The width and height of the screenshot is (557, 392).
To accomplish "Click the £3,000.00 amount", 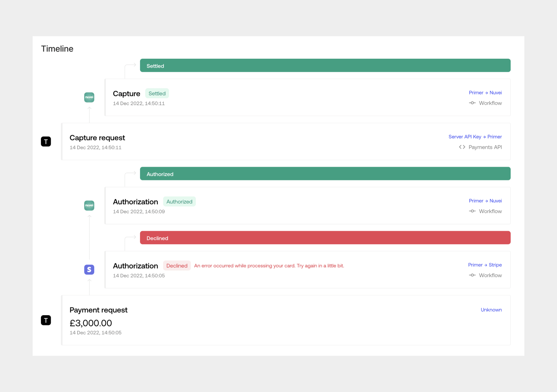I will (x=91, y=323).
